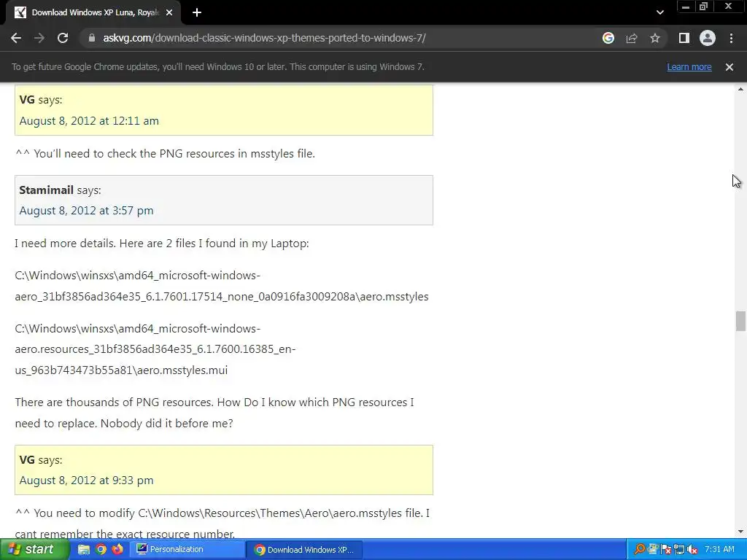Click the second system tray icon

click(653, 550)
